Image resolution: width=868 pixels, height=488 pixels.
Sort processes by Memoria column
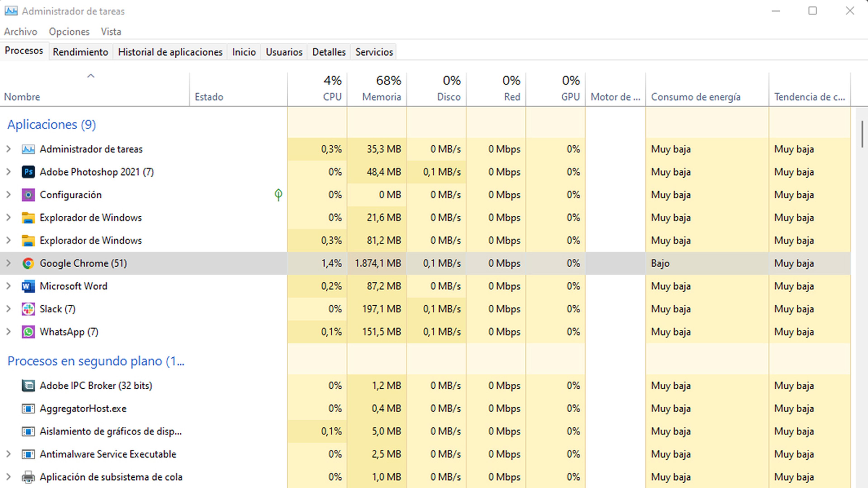pyautogui.click(x=377, y=89)
